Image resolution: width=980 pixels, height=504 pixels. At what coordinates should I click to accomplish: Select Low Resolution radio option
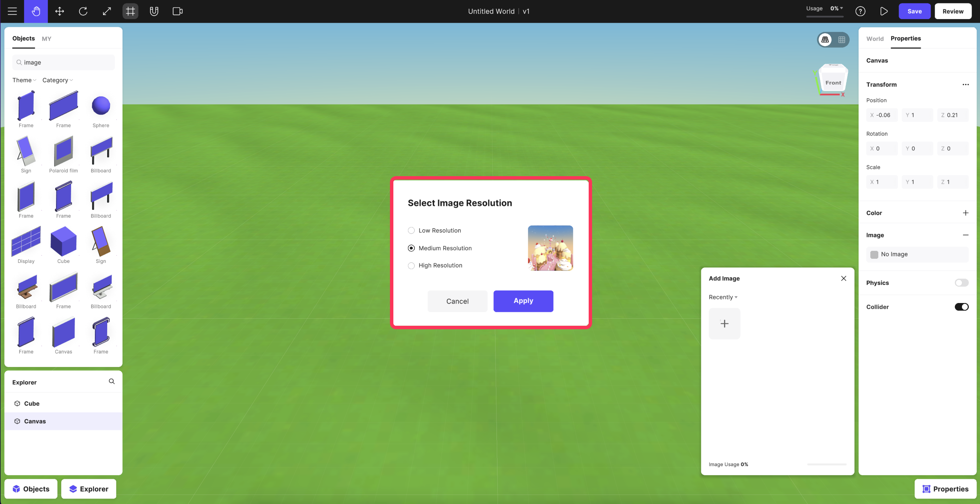click(x=411, y=230)
